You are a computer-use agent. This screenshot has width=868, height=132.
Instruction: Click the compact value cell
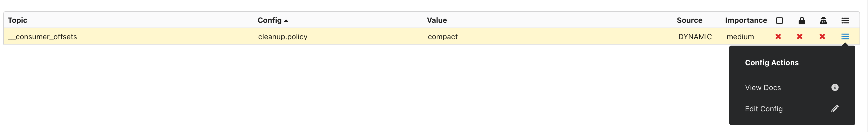pyautogui.click(x=442, y=37)
